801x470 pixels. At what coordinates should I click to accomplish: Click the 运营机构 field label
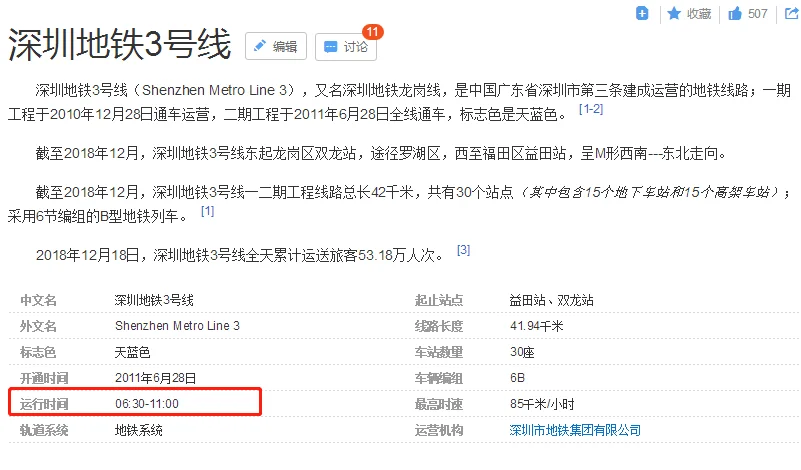[x=439, y=430]
